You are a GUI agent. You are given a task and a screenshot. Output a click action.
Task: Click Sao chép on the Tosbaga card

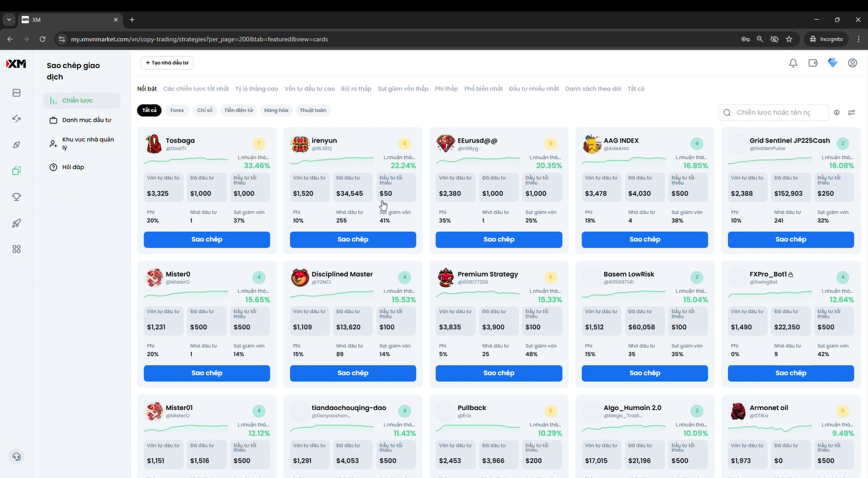[x=207, y=239]
